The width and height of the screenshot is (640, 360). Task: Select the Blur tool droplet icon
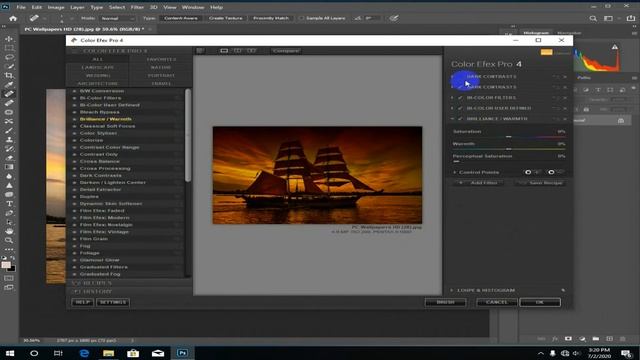pos(9,176)
